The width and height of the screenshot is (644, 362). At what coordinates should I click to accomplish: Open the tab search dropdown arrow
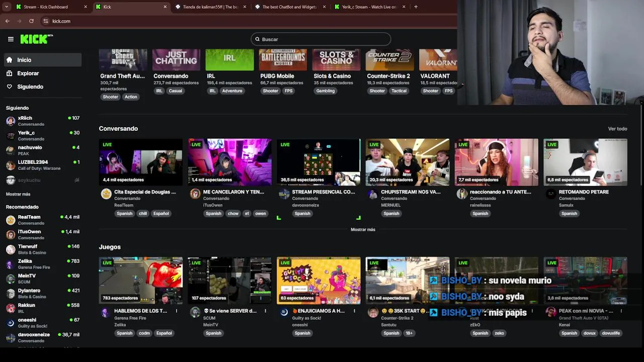(6, 7)
